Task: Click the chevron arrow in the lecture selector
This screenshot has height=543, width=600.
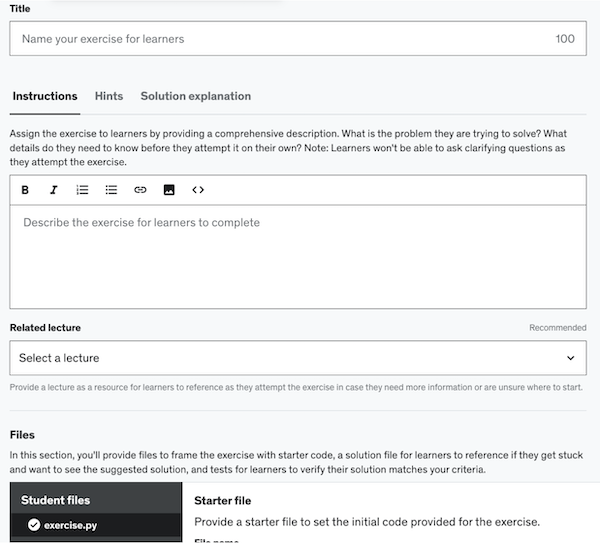Action: click(x=571, y=358)
